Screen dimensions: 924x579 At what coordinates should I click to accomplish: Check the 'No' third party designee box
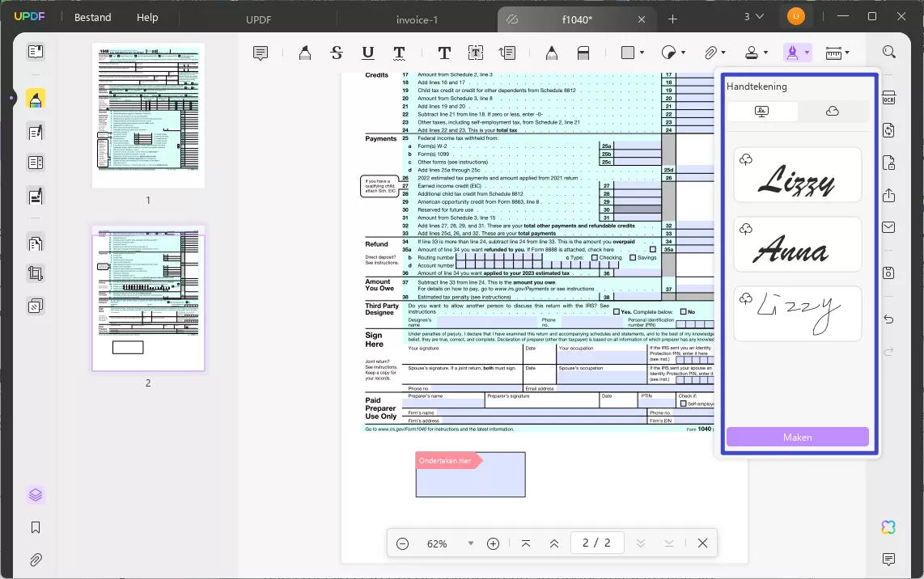coord(684,311)
